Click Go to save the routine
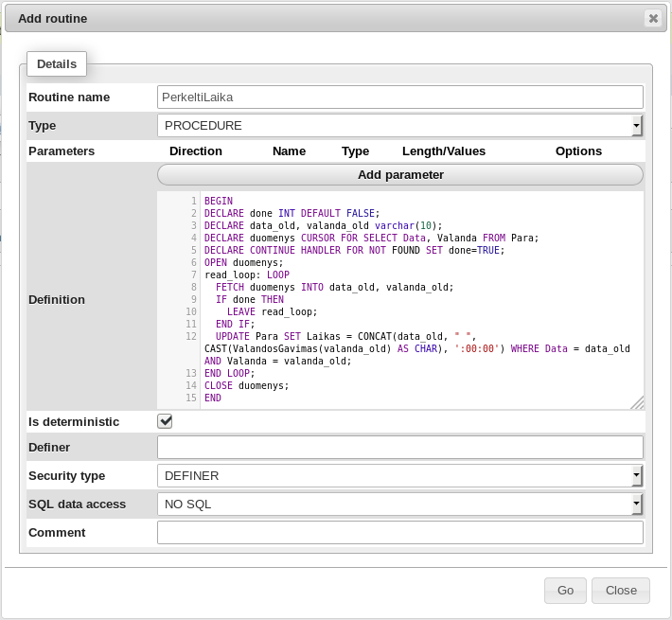The image size is (672, 620). coord(565,590)
